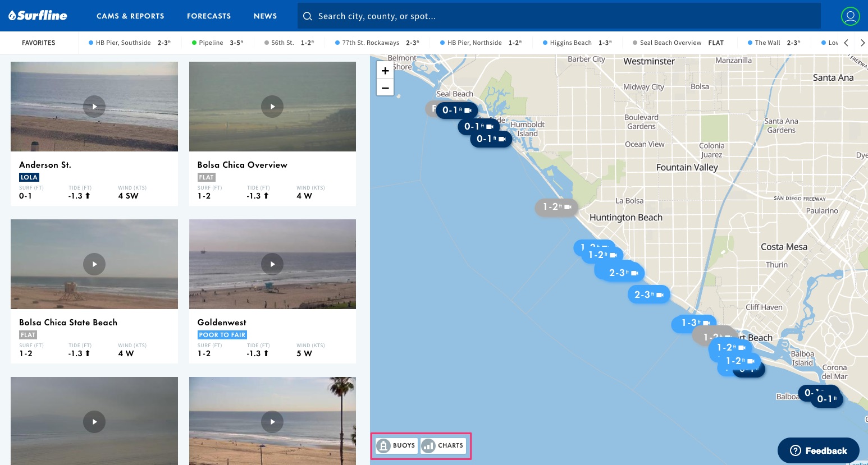Zoom out on the map

(385, 88)
